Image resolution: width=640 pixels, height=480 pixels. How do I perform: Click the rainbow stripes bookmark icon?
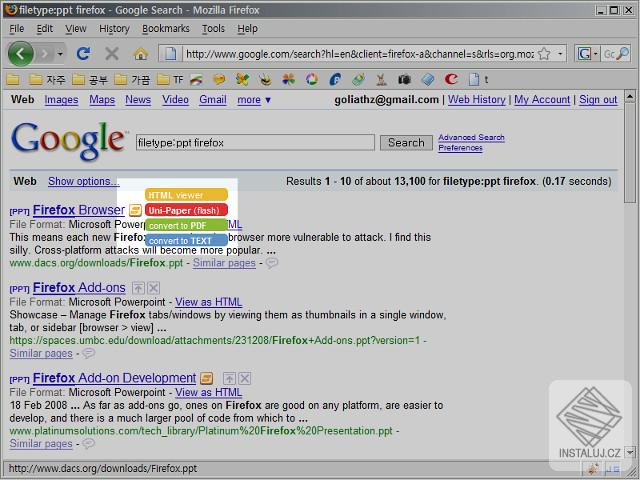[196, 80]
